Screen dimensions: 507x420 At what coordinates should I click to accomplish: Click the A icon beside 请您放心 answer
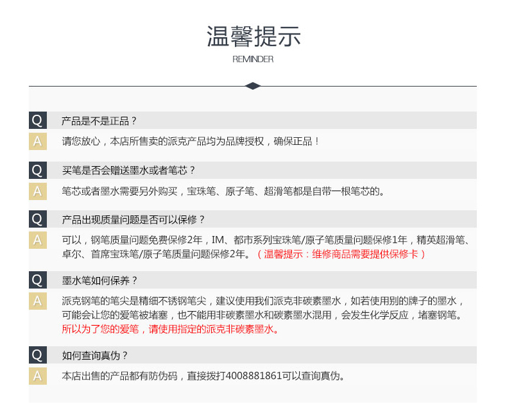click(x=38, y=141)
